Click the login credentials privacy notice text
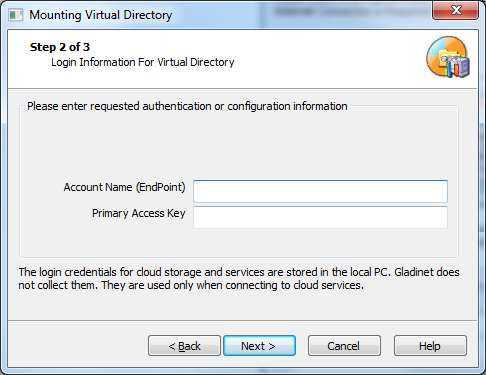Screen dimensions: 486x375 tap(239, 279)
